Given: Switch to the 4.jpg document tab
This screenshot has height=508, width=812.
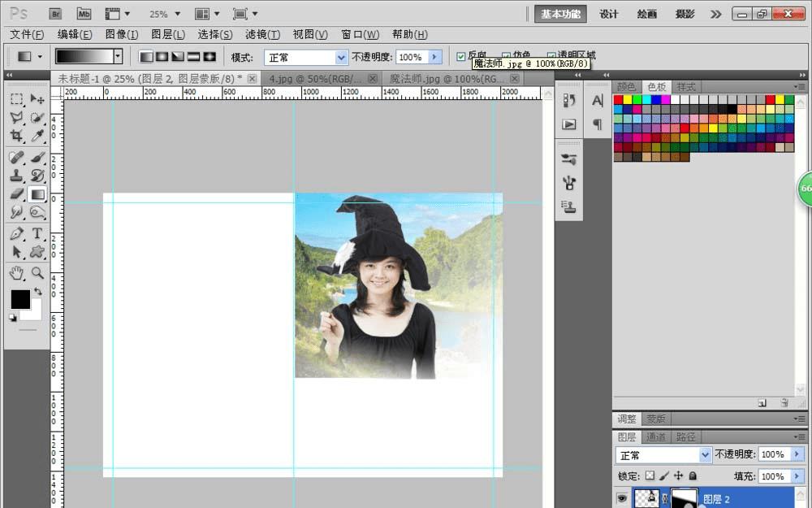Looking at the screenshot, I should point(315,79).
